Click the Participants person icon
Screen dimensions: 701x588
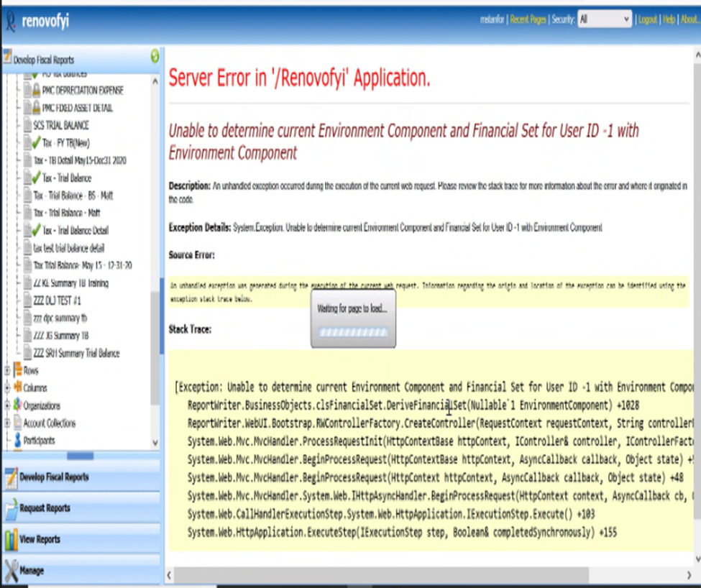tap(18, 440)
